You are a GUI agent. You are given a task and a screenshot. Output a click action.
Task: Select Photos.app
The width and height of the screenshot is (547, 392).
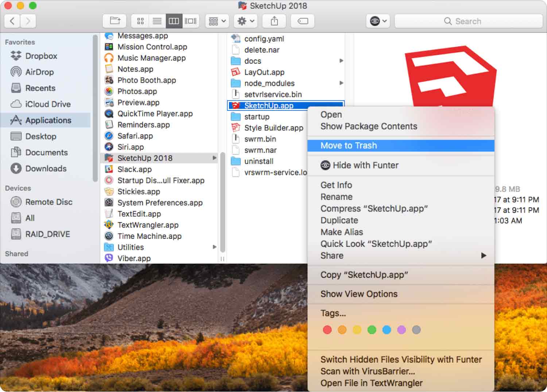pos(137,91)
